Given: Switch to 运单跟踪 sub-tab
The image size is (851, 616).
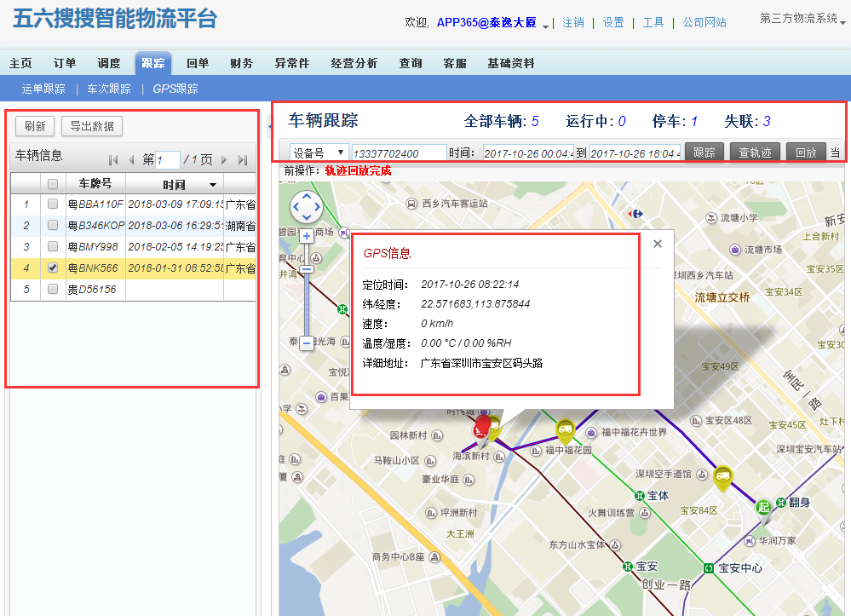Looking at the screenshot, I should 43,89.
